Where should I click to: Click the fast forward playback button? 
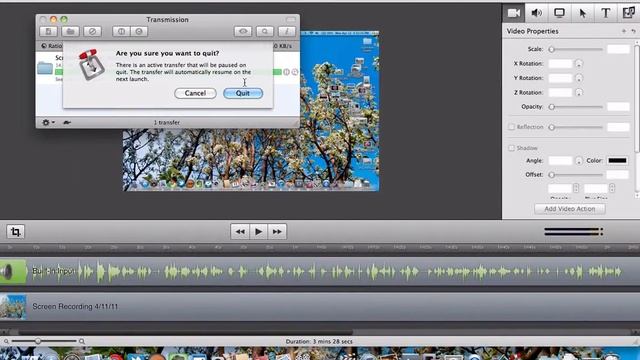pyautogui.click(x=277, y=232)
